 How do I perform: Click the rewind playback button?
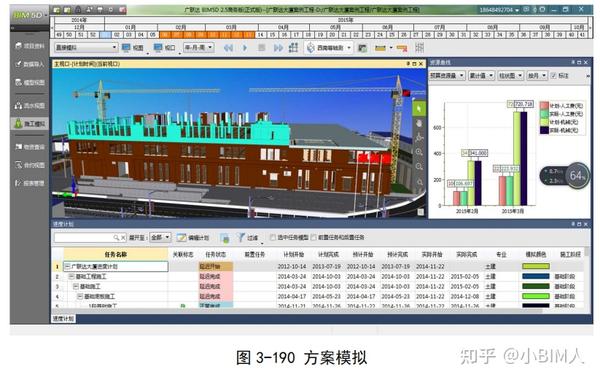[x=228, y=48]
